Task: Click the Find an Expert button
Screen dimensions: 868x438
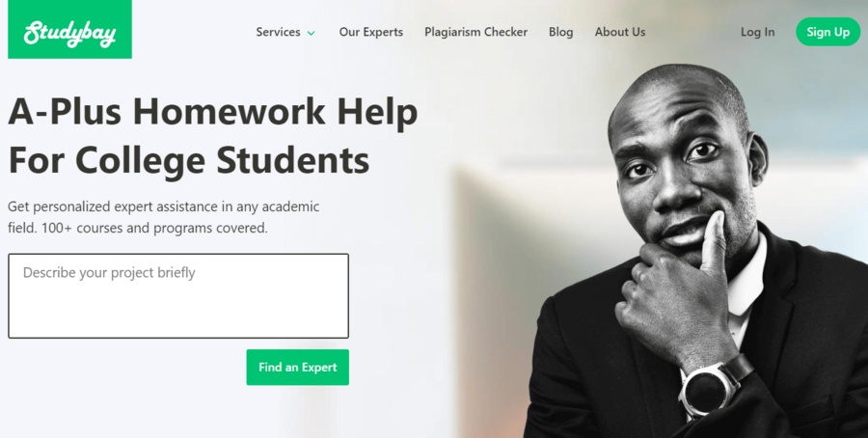Action: click(298, 368)
